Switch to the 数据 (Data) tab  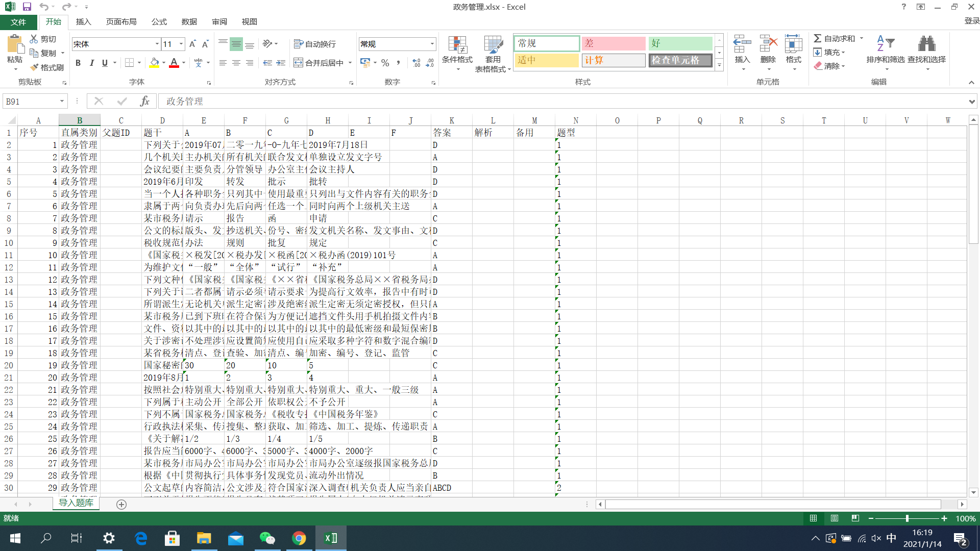189,22
